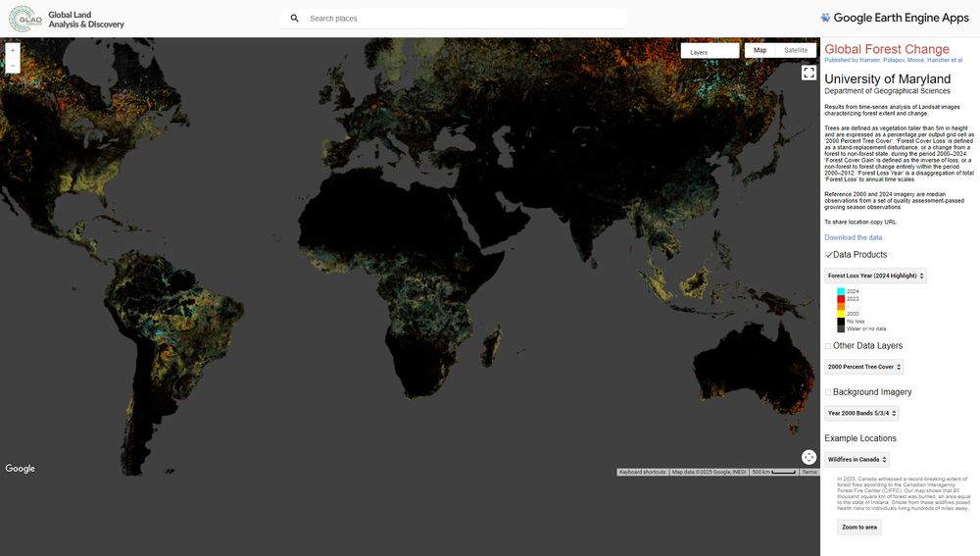Open the Download the data link

click(x=854, y=237)
